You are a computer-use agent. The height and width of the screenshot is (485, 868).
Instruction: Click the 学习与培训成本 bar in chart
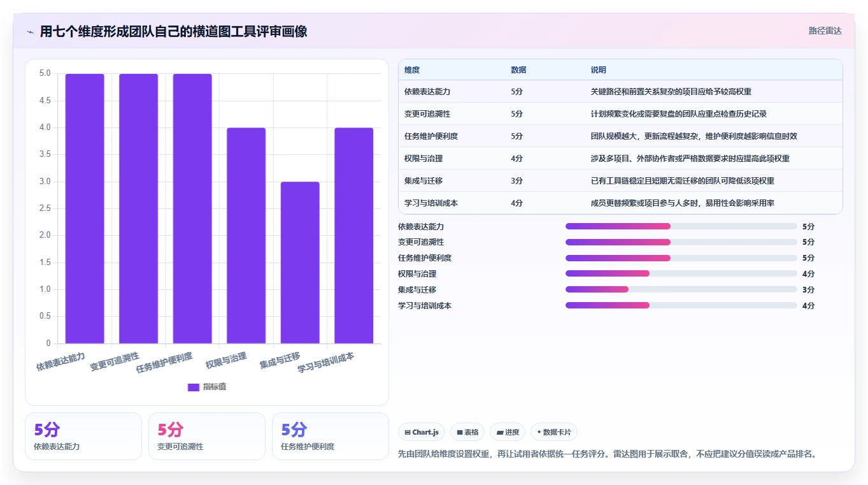(x=353, y=236)
